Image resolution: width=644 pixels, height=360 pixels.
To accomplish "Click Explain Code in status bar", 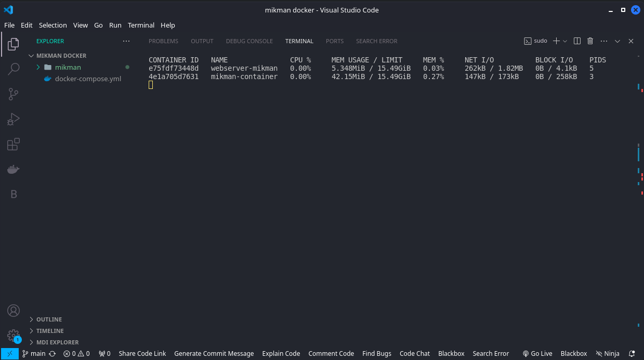I will click(x=281, y=354).
